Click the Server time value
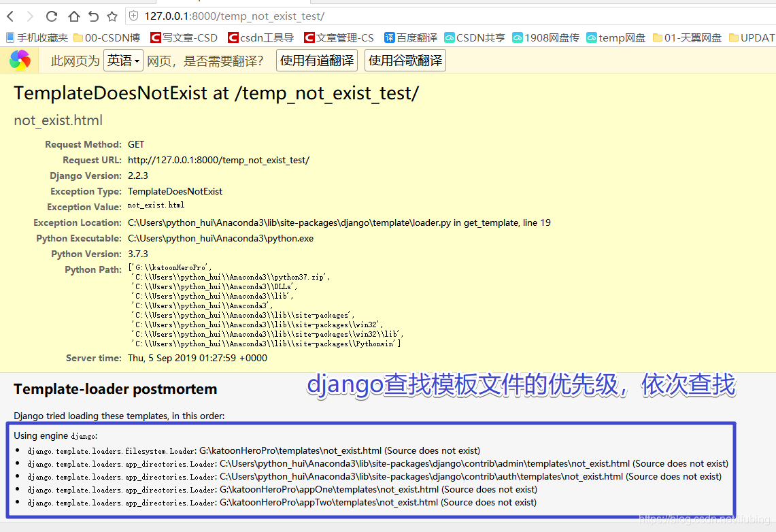 click(197, 358)
